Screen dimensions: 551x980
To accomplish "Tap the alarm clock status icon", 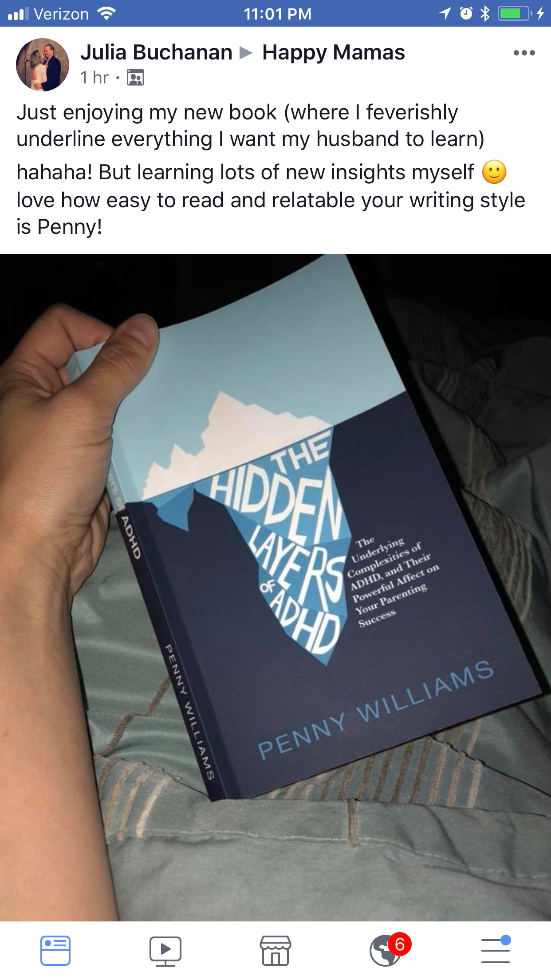I will [x=466, y=14].
